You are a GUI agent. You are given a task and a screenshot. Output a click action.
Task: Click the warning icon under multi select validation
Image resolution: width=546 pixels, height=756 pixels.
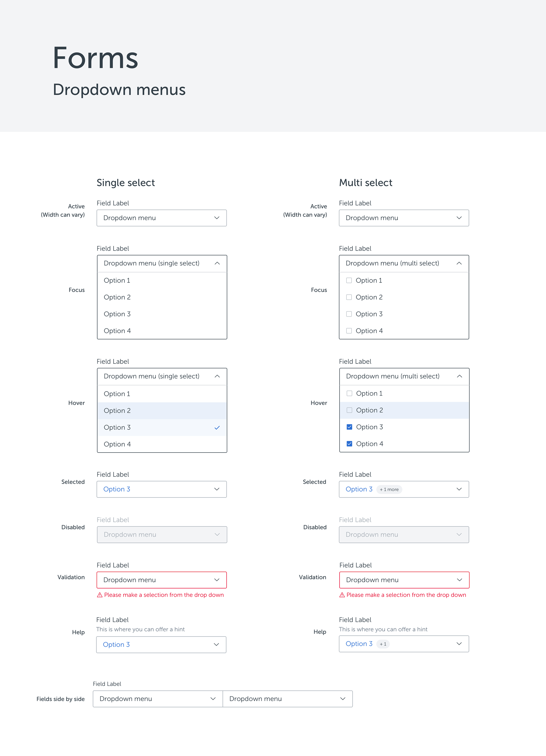(x=342, y=595)
